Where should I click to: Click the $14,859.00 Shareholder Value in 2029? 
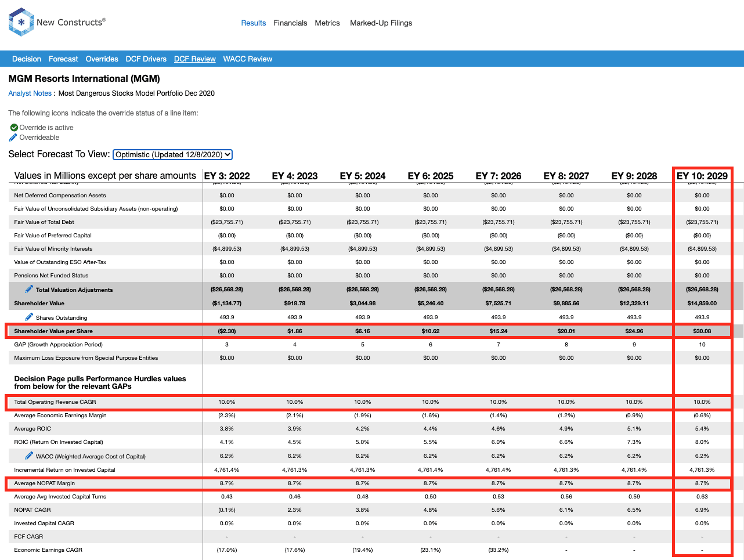pyautogui.click(x=702, y=304)
